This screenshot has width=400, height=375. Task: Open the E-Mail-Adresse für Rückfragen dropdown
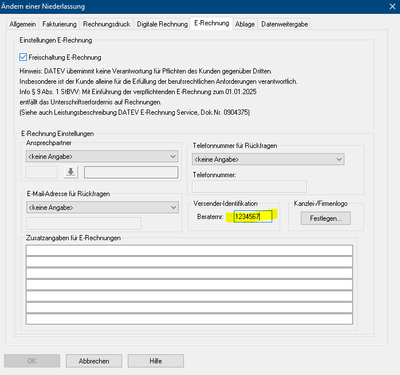102,207
